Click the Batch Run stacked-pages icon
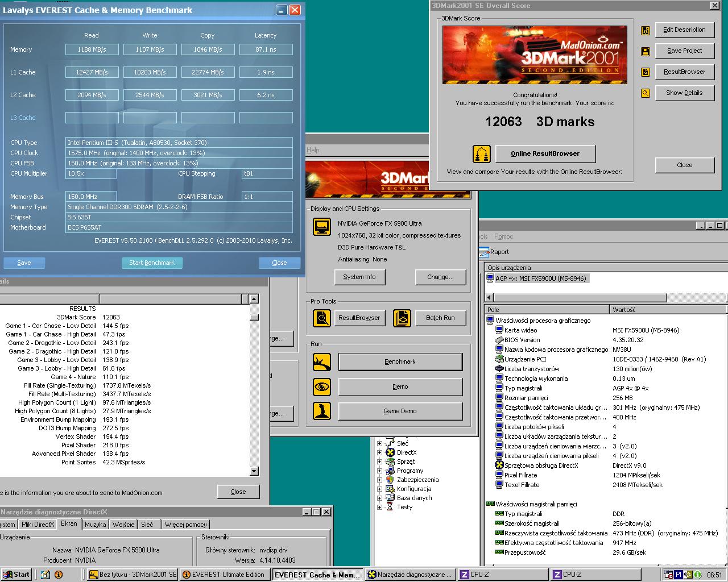 (x=402, y=318)
